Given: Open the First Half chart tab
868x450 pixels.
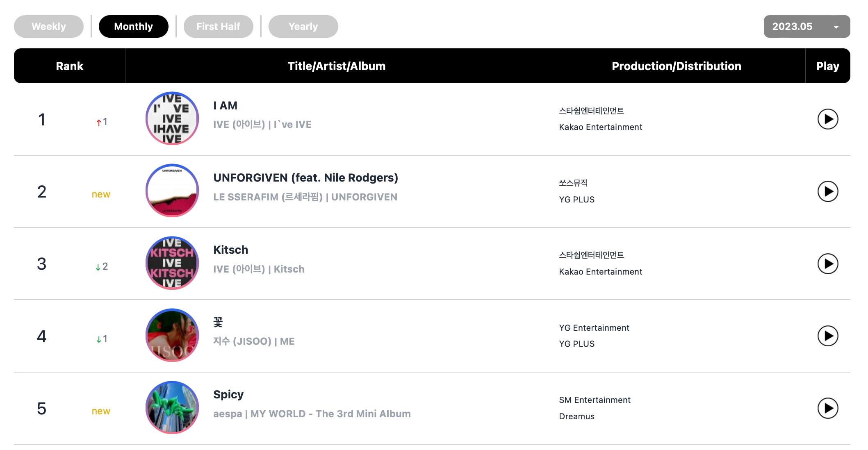Looking at the screenshot, I should 219,27.
